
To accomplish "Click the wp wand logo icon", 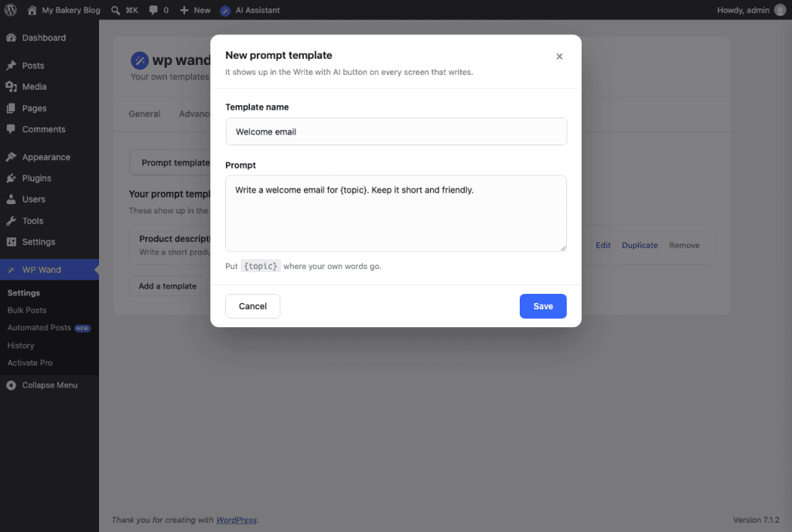I will (x=139, y=60).
